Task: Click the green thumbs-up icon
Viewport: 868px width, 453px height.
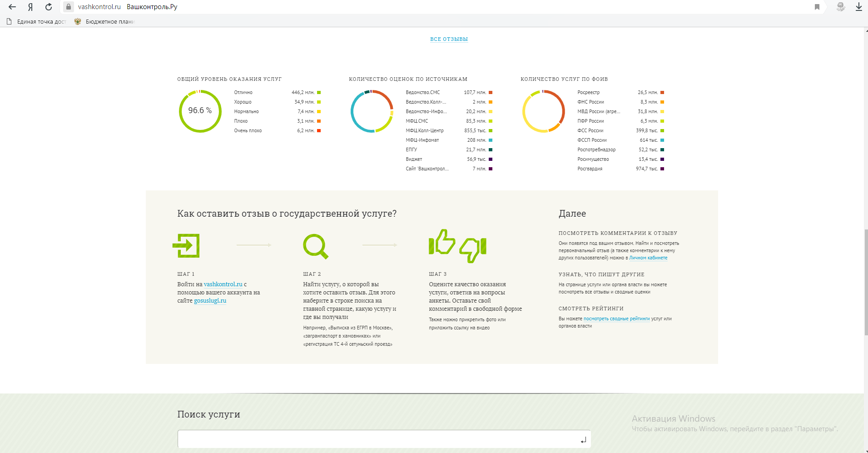Action: (x=442, y=242)
